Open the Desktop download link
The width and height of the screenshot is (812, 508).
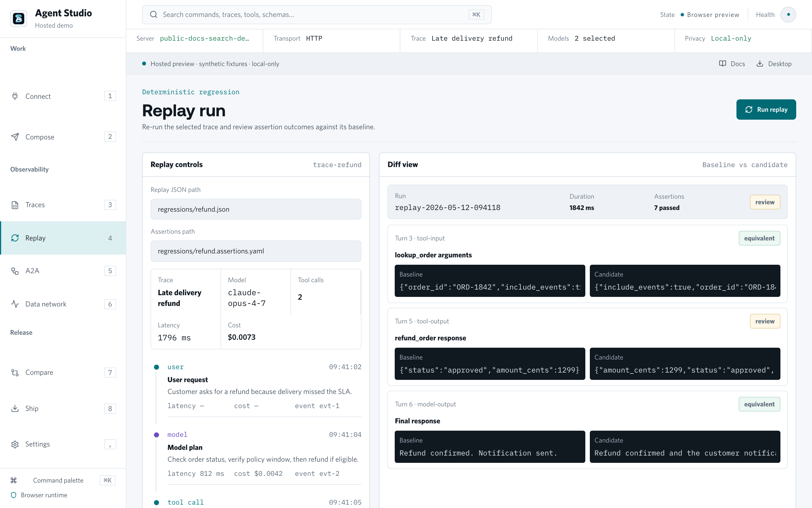[x=774, y=63]
